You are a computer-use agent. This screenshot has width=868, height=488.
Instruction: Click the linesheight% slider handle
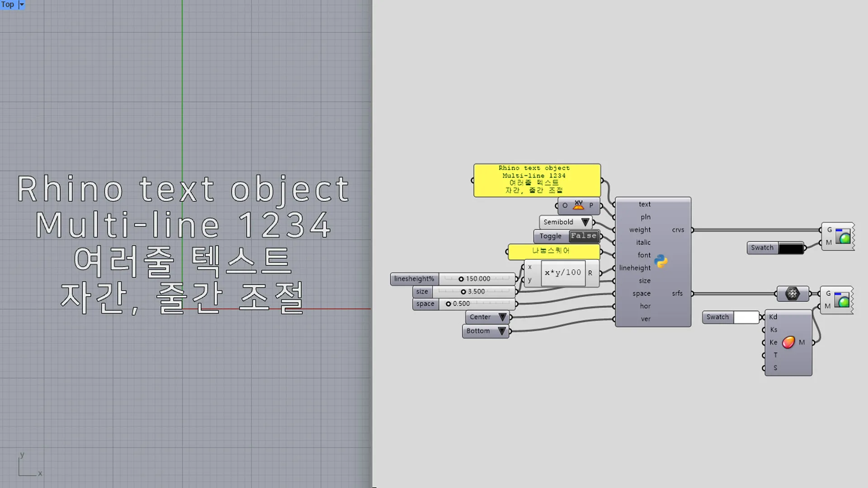pos(461,279)
